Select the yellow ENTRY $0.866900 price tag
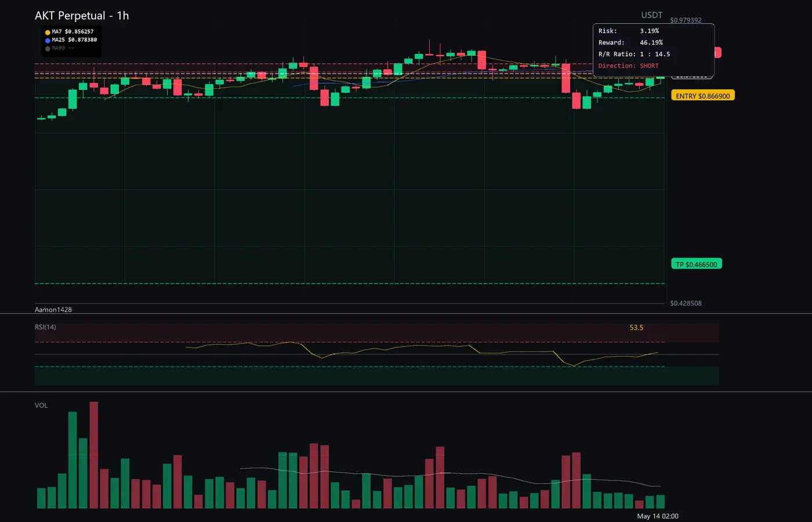 click(703, 96)
